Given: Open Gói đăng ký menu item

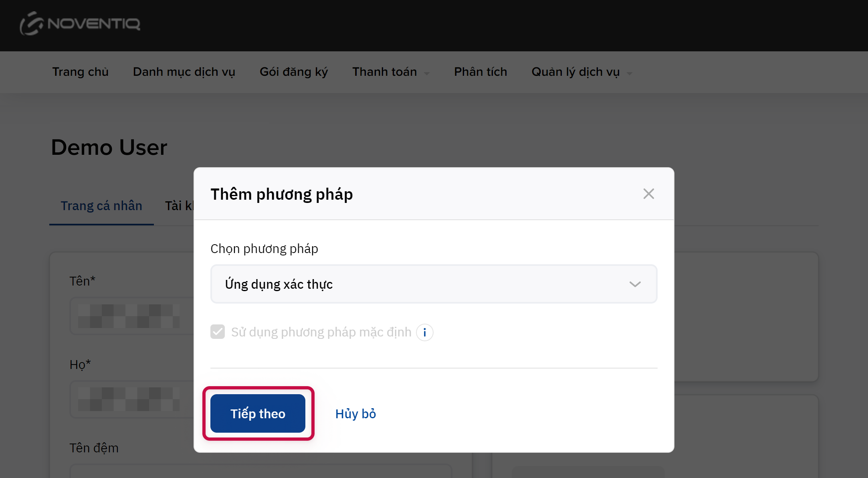Looking at the screenshot, I should tap(293, 72).
